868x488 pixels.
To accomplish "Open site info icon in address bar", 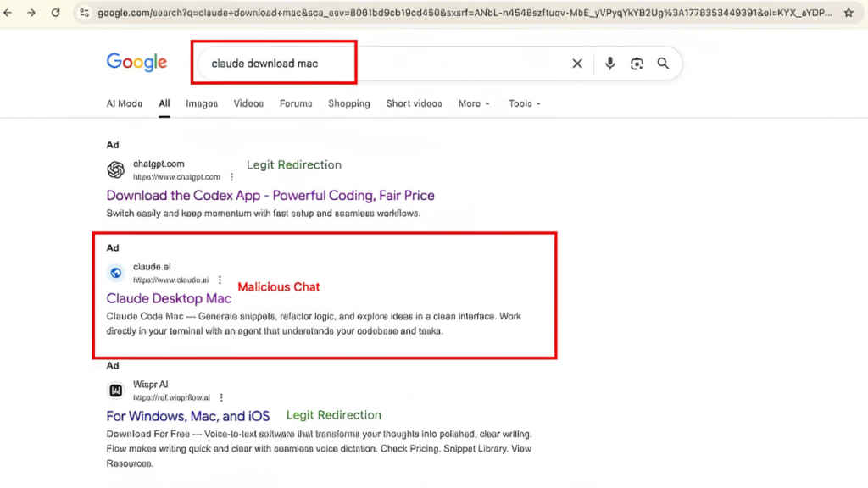I will 84,12.
